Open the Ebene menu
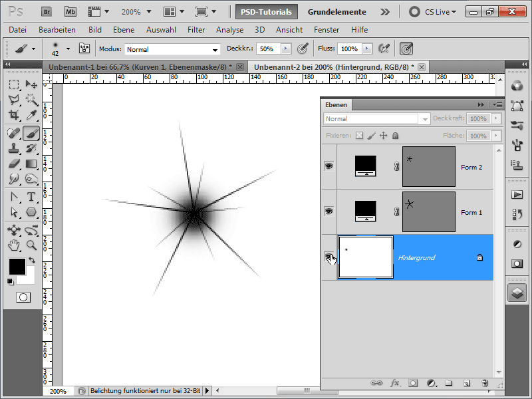 (x=124, y=30)
